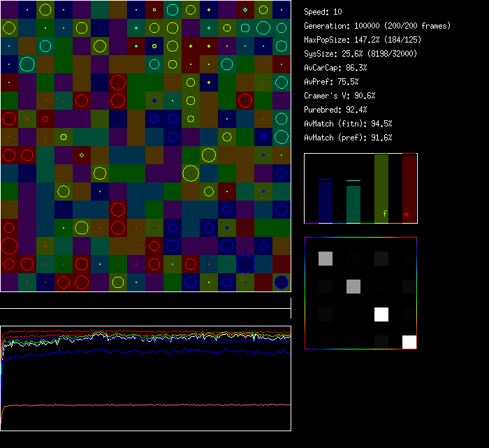Click the letter 'm' on the dark red bar
Image resolution: width=489 pixels, height=448 pixels.
(406, 214)
